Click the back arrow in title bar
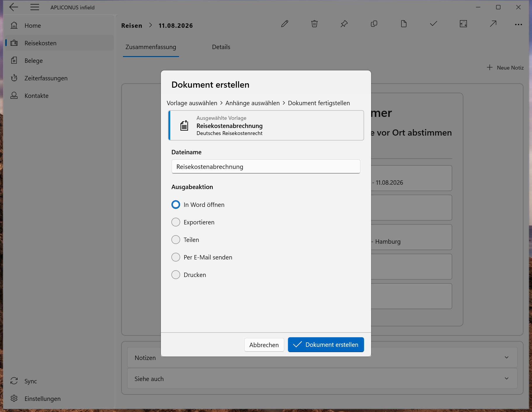The image size is (532, 412). (x=13, y=7)
